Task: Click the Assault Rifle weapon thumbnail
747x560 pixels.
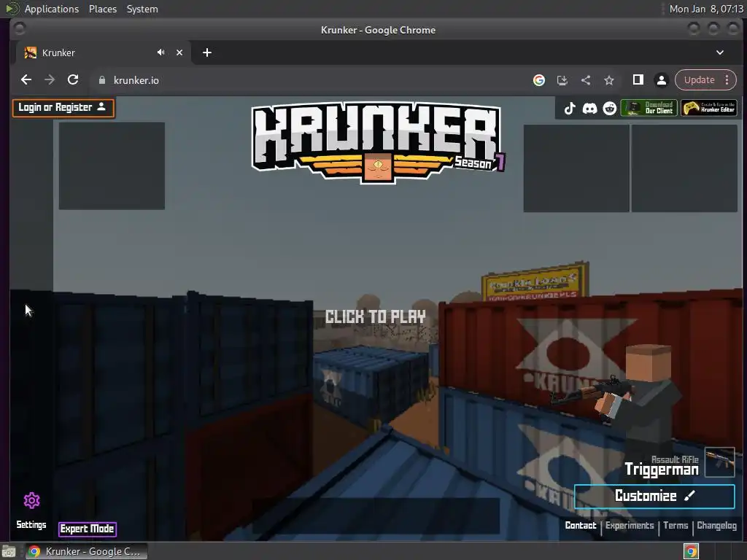Action: click(x=720, y=462)
